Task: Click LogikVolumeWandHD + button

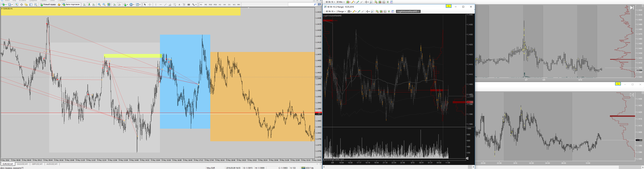Action: [x=408, y=11]
